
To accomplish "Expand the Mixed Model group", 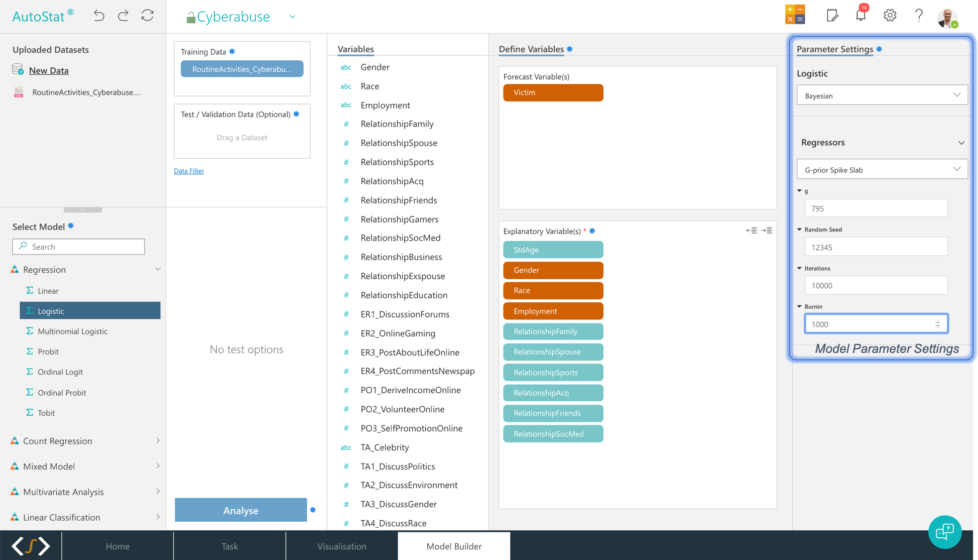I will (x=158, y=466).
